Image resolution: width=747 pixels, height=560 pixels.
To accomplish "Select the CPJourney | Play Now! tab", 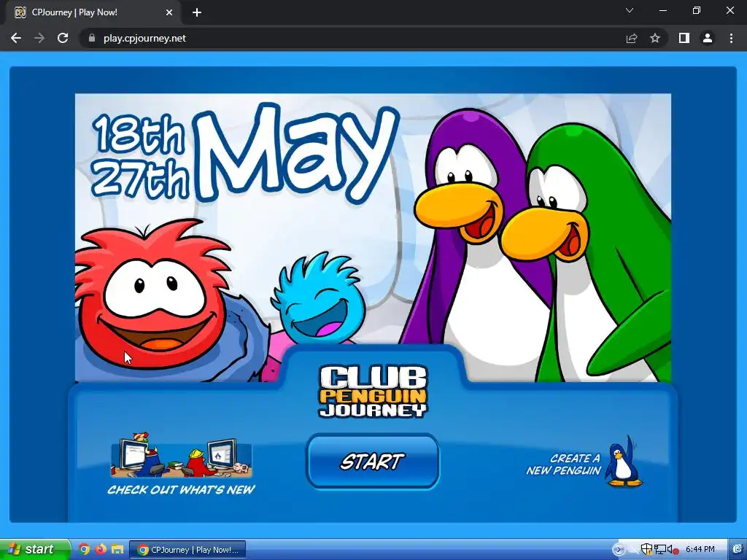I will point(93,12).
